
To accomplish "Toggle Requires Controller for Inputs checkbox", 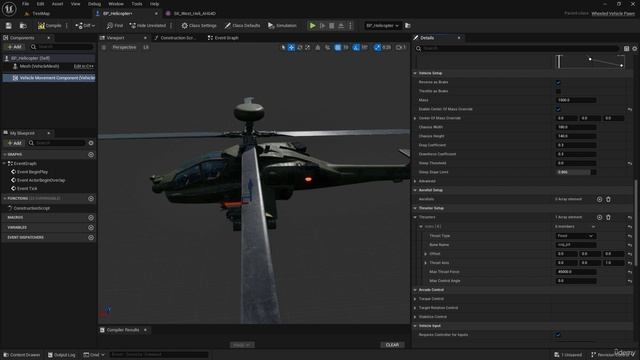I will (558, 335).
